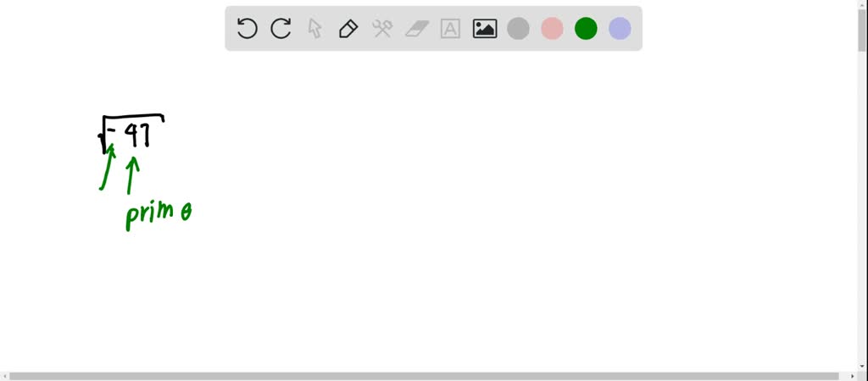Choose the gray color swatch
The width and height of the screenshot is (868, 381).
(518, 28)
